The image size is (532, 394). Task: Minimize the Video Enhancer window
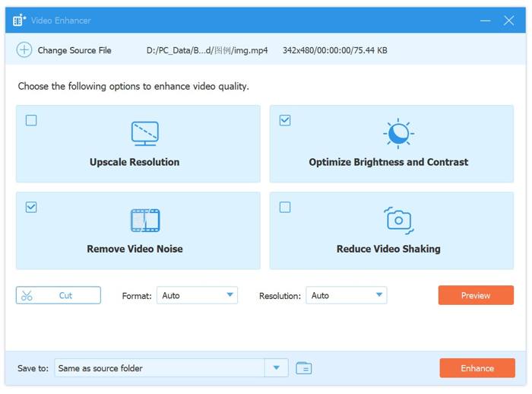pos(483,21)
